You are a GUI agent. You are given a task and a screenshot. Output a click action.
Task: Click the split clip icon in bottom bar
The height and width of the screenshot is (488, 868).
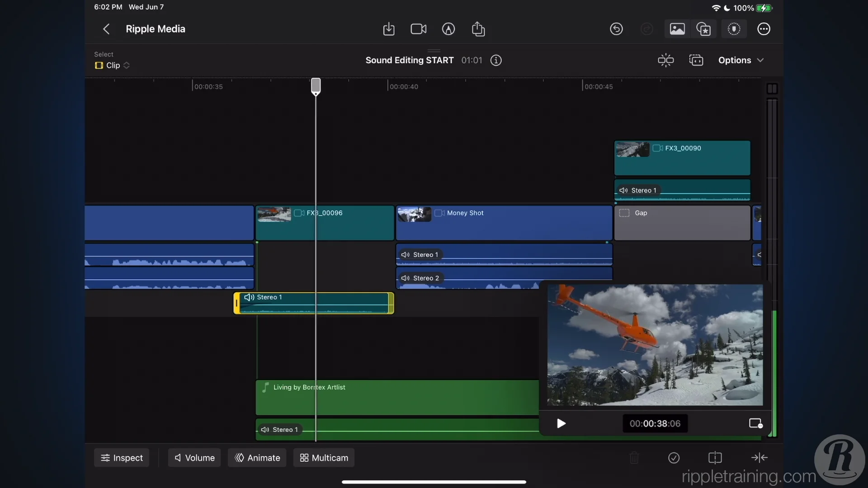point(715,458)
